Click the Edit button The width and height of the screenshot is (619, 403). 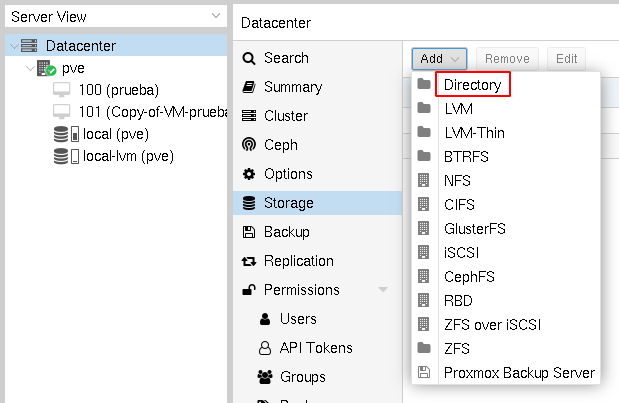point(566,59)
